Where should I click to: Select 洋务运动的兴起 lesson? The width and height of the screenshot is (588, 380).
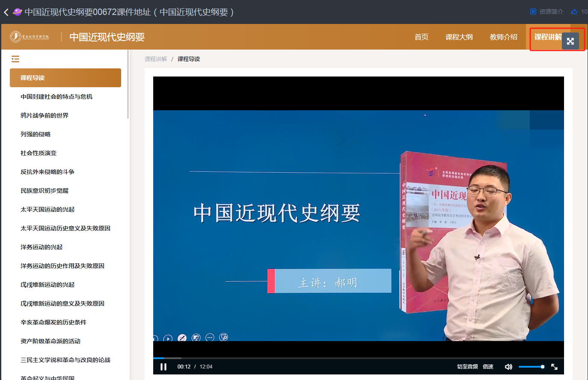tap(42, 247)
